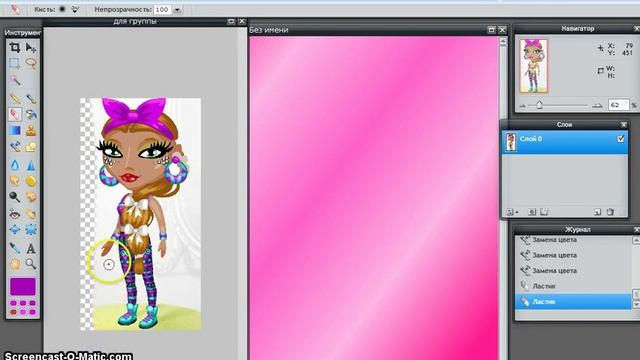640x360 pixels.
Task: Select the Smudge tool
Action: pyautogui.click(x=15, y=181)
